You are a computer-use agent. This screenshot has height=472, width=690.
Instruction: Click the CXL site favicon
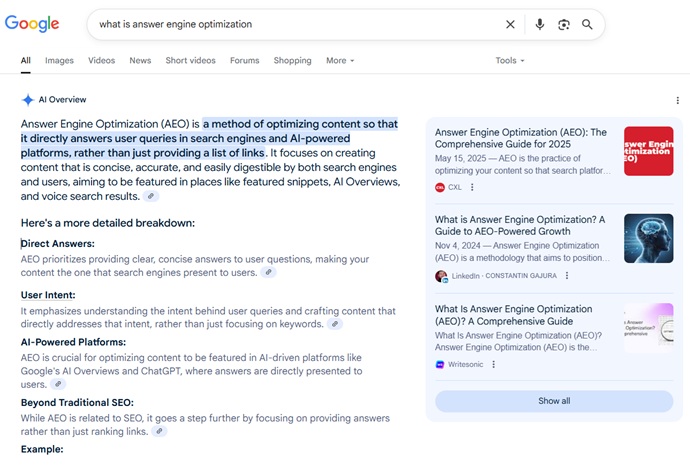coord(440,187)
